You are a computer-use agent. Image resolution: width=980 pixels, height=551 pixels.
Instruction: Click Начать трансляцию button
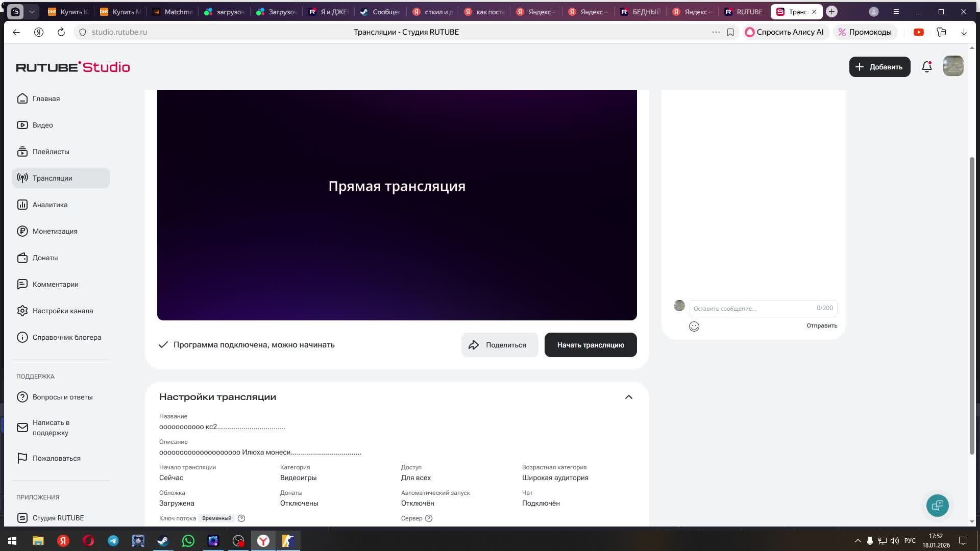[591, 345]
